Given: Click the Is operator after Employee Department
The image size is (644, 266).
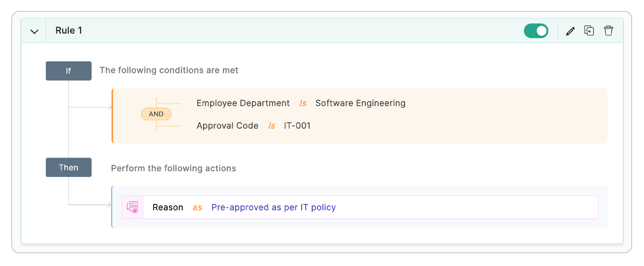Looking at the screenshot, I should tap(303, 103).
